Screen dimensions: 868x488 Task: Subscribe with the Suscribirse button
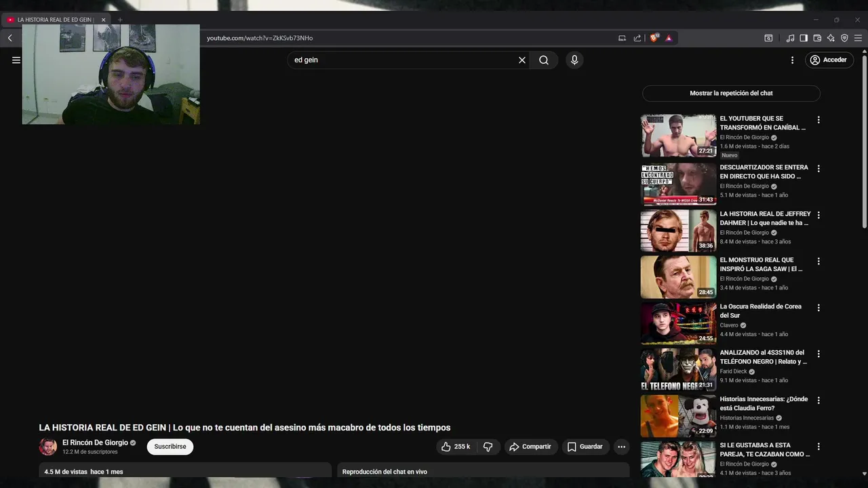pos(170,447)
